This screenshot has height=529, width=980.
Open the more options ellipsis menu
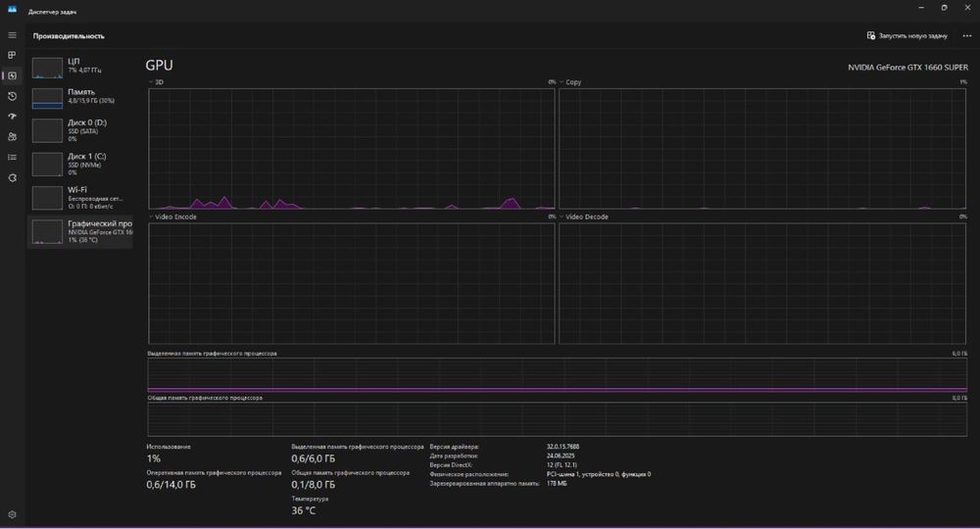[x=967, y=36]
